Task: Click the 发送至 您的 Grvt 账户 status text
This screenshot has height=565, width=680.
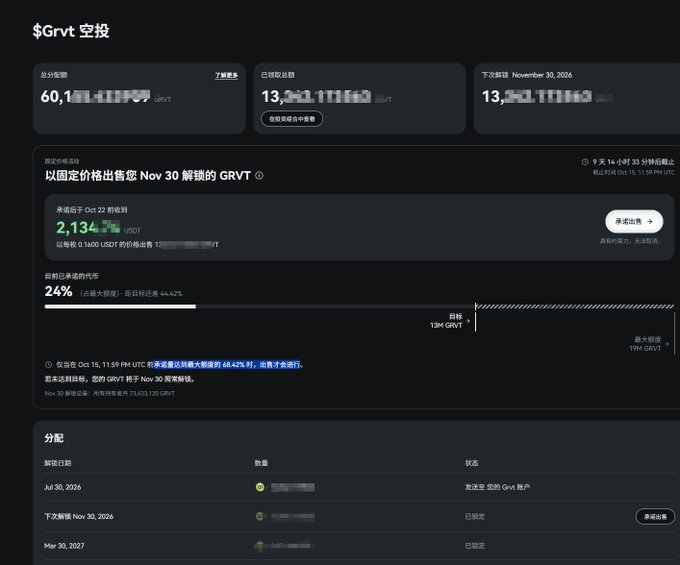Action: pos(497,487)
